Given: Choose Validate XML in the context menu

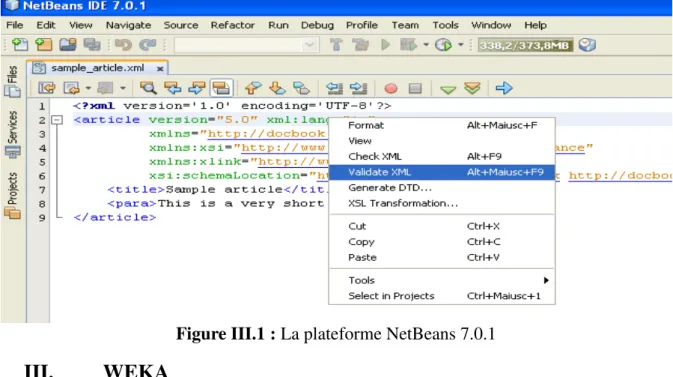Looking at the screenshot, I should pos(442,172).
